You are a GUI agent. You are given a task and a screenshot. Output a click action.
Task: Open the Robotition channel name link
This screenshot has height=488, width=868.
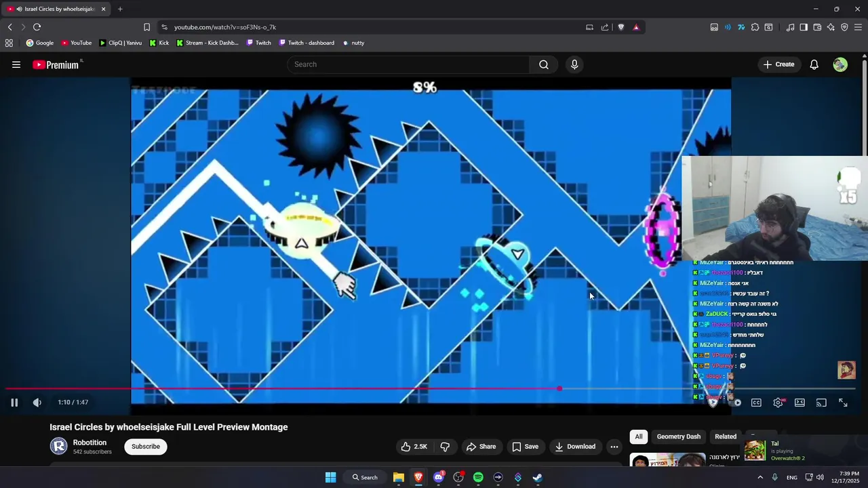90,443
